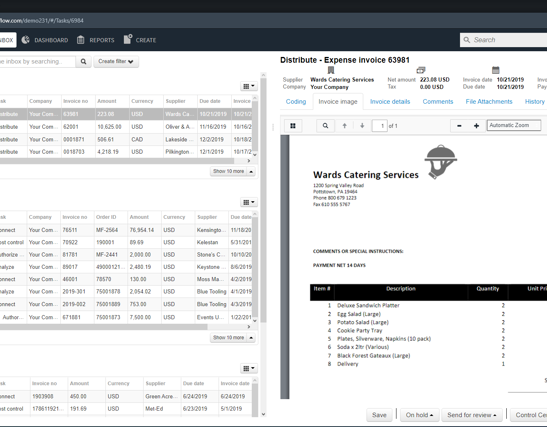
Task: Select the row with Order ID MF-2441
Action: 126,255
